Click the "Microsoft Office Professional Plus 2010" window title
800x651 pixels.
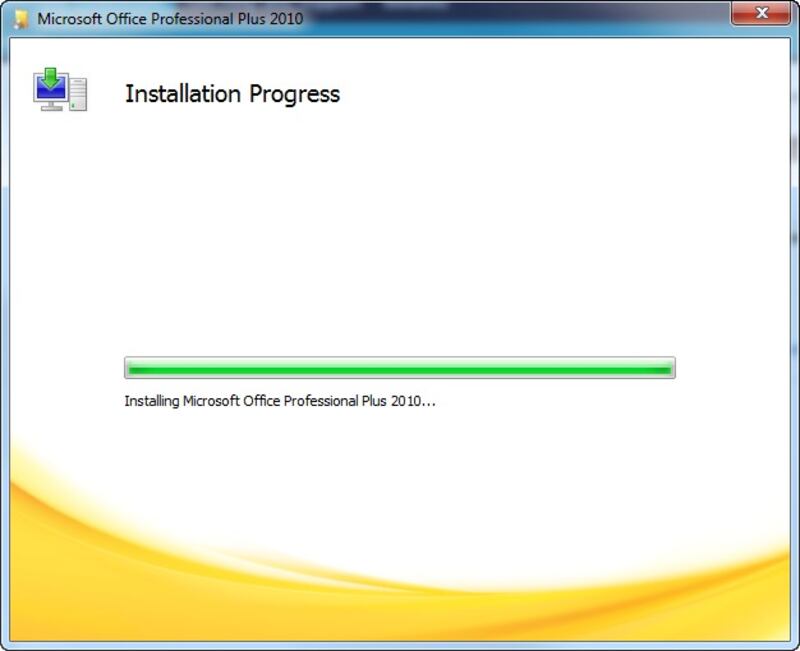click(170, 18)
